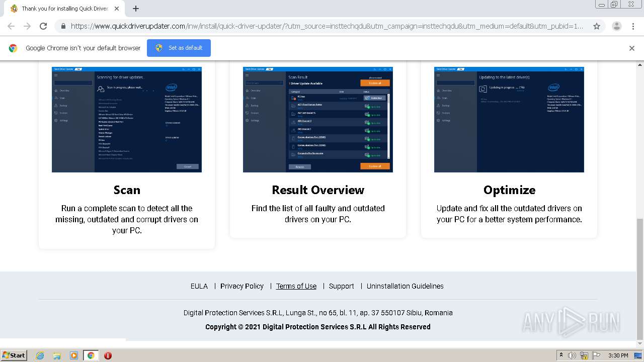Click the Optimize heading
Screen dimensions: 644x362
pos(509,190)
